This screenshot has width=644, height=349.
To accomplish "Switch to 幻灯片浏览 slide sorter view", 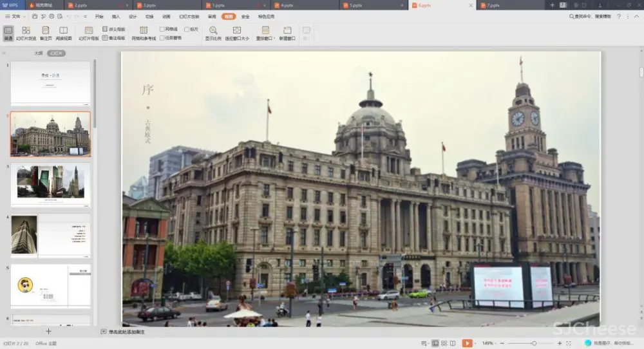I will point(25,33).
